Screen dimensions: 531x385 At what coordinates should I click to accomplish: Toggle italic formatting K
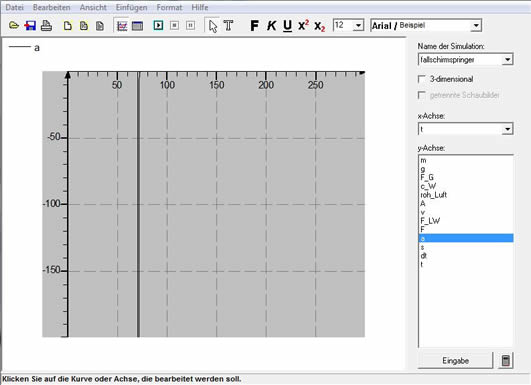pos(271,25)
